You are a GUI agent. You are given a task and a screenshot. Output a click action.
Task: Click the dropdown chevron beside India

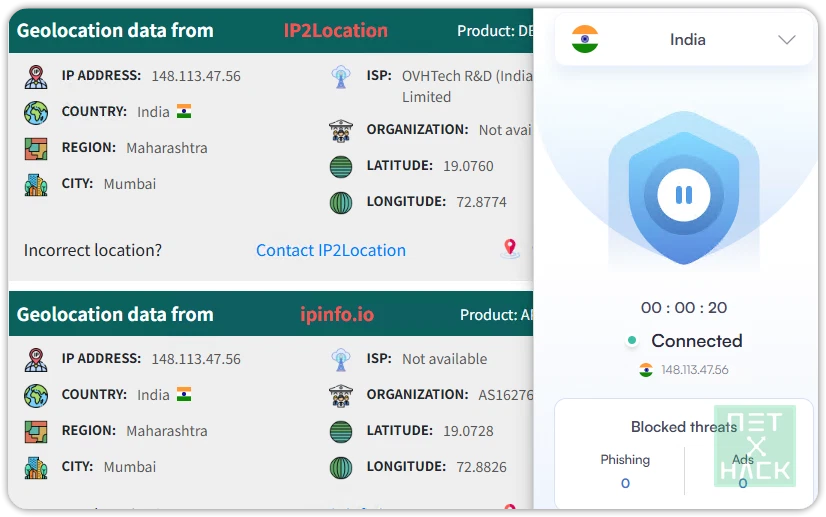coord(786,40)
